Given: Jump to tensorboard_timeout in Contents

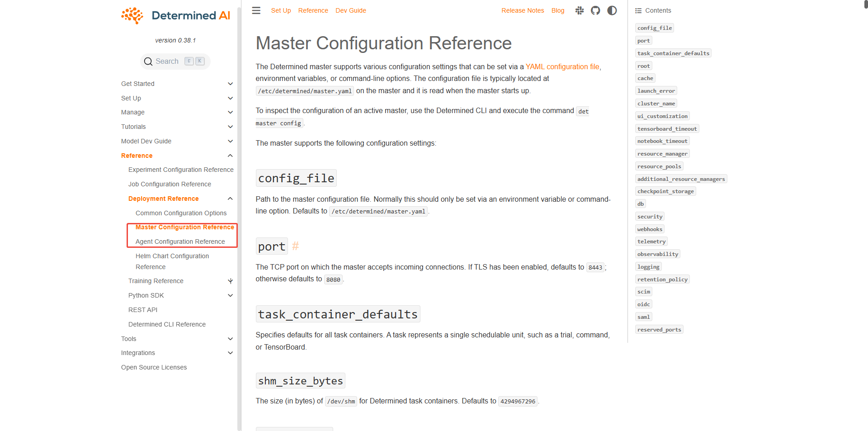Looking at the screenshot, I should 667,129.
